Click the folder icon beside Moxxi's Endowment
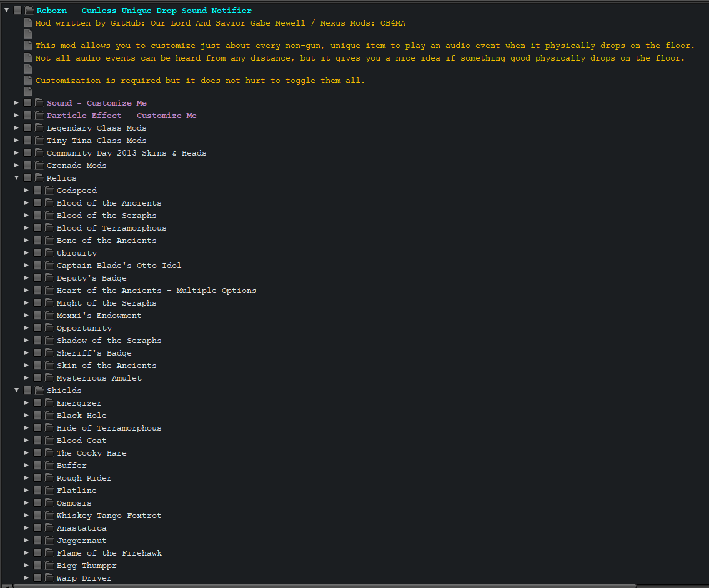709x588 pixels. pos(49,316)
